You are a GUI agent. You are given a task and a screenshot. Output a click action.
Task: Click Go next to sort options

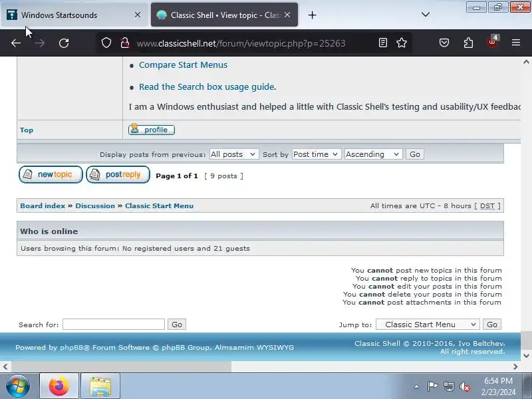[414, 154]
